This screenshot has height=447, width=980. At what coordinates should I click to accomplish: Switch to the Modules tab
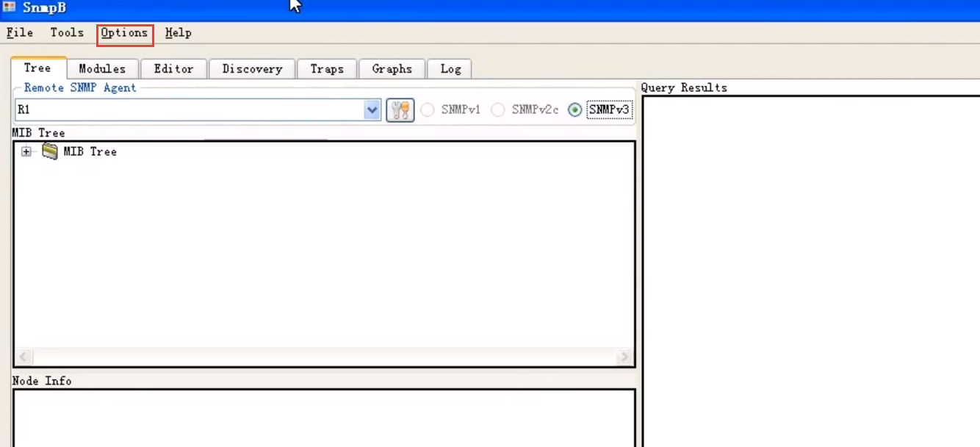(x=101, y=68)
